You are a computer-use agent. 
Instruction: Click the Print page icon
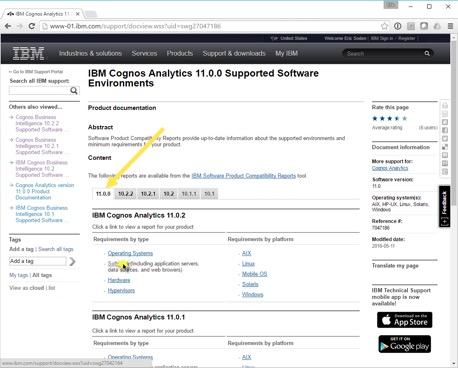(445, 106)
